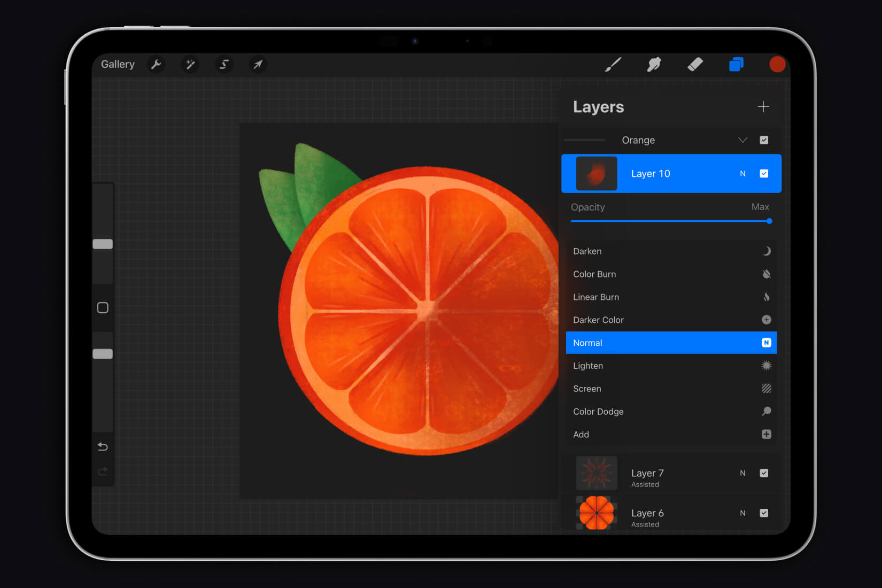Choose the Screen blend mode
The width and height of the screenshot is (882, 588).
[x=671, y=389]
